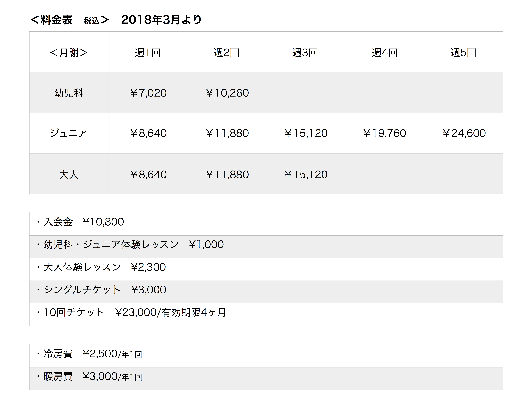532x408 pixels.
Task: Click the シングルチケット ¥3,000 line
Action: (266, 292)
